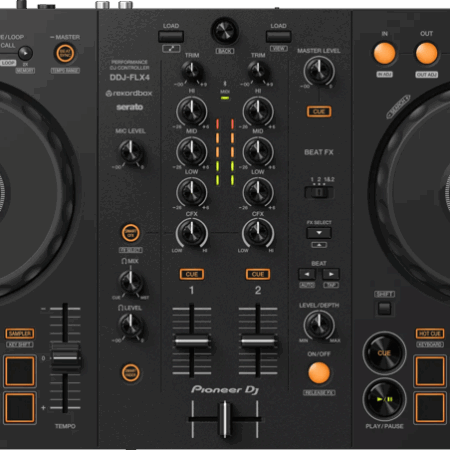Image resolution: width=450 pixels, height=450 pixels.
Task: Click the channel 1 MID EQ knob
Action: tap(192, 152)
